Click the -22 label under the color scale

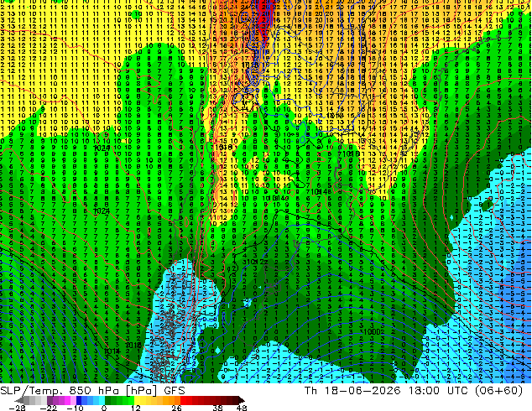(x=49, y=408)
